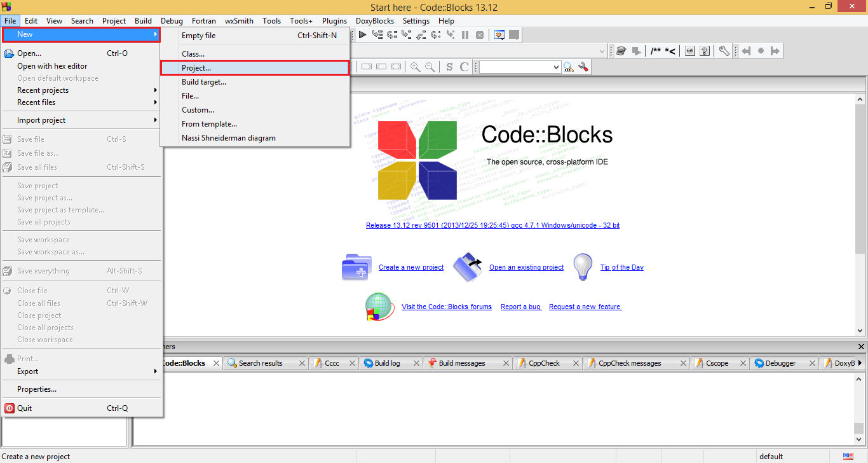This screenshot has height=463, width=868.
Task: Click Visit the Code::Blocks forums link
Action: click(x=447, y=307)
